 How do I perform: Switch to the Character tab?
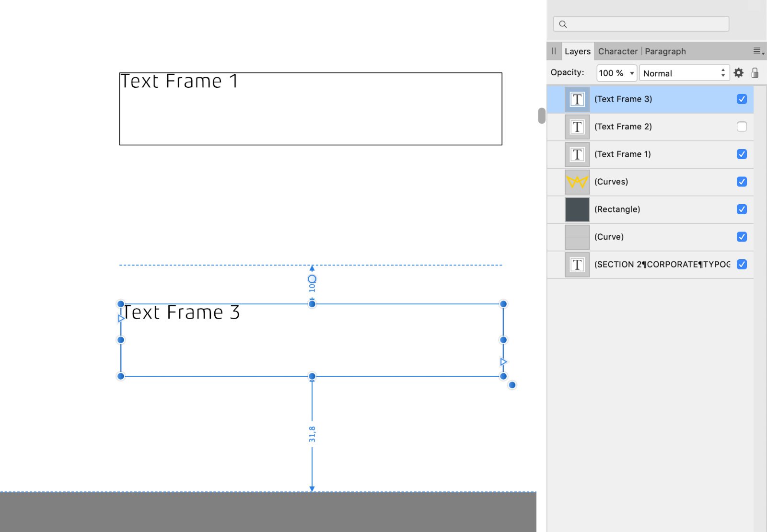(x=618, y=51)
